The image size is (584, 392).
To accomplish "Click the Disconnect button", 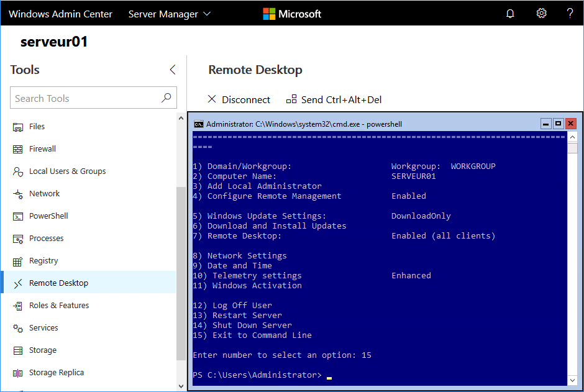I will pos(239,99).
